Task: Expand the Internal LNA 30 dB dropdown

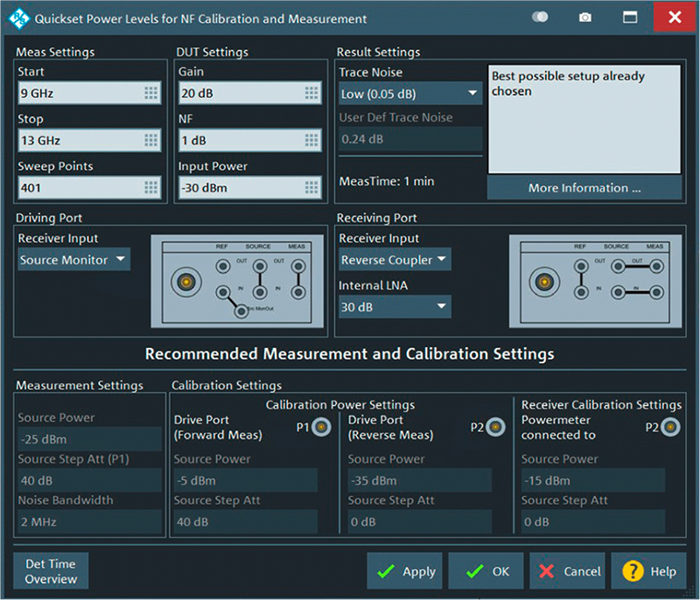Action: pyautogui.click(x=395, y=306)
